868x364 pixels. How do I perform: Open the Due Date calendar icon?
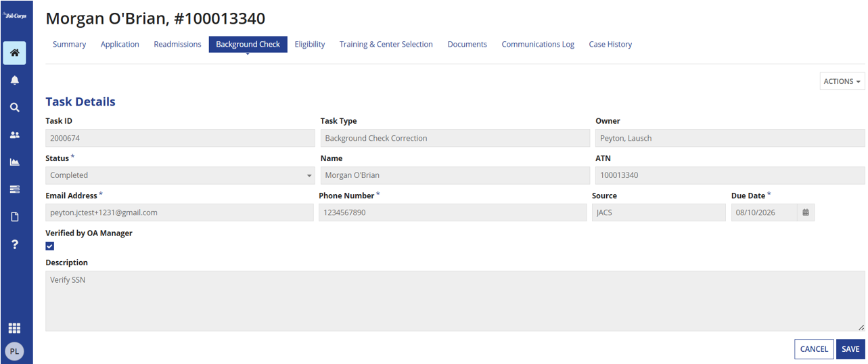point(806,212)
